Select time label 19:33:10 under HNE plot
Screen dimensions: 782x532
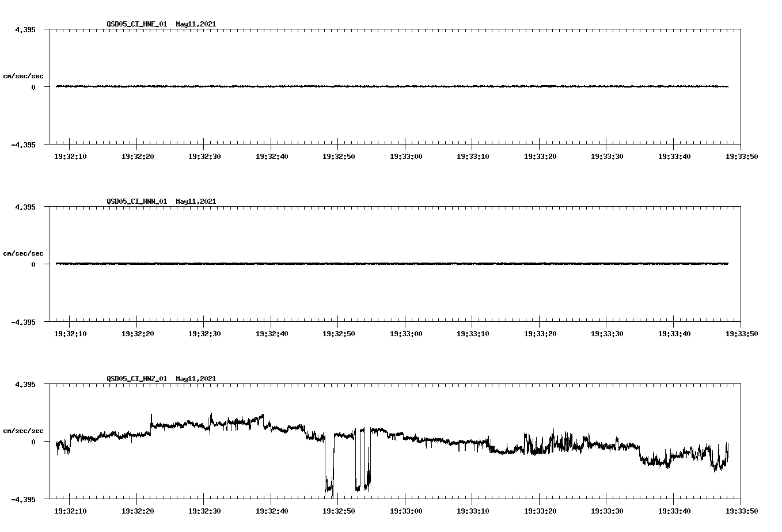coord(473,157)
